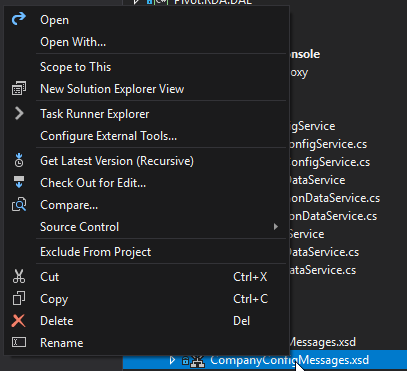Image resolution: width=407 pixels, height=371 pixels.
Task: Click the New Solution Explorer View icon
Action: pyautogui.click(x=19, y=89)
